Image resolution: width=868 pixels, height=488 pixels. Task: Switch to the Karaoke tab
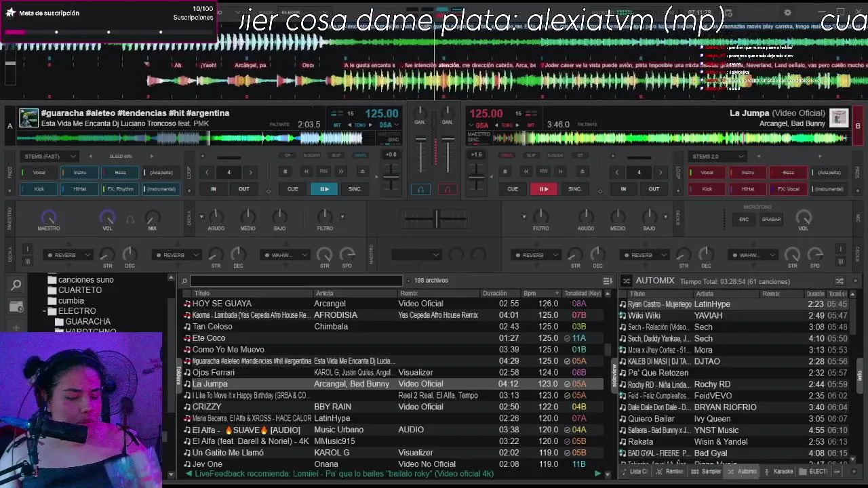pos(778,472)
